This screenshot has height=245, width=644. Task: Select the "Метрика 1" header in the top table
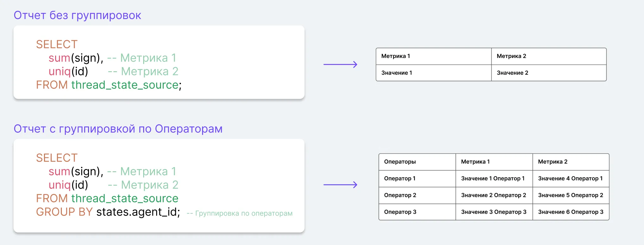395,56
